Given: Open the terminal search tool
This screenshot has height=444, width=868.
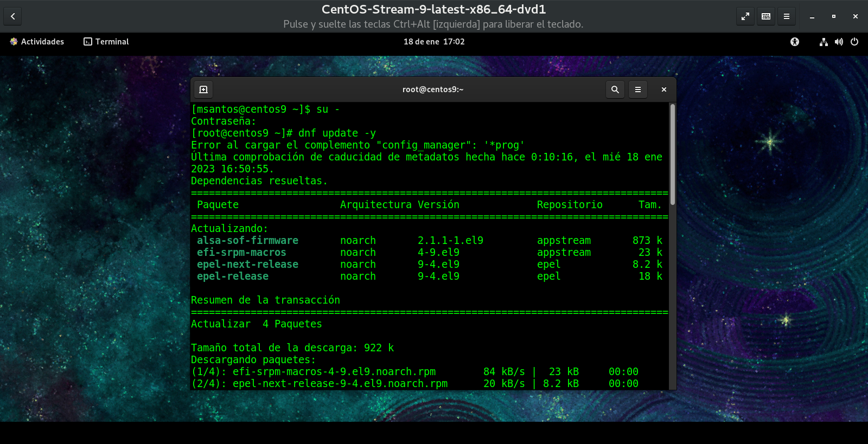Looking at the screenshot, I should (615, 89).
